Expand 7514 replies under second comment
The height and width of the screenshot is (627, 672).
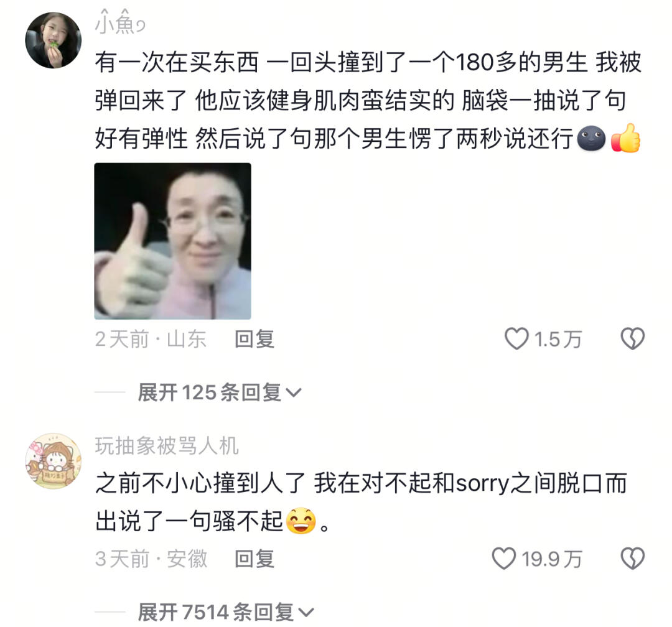[x=226, y=611]
